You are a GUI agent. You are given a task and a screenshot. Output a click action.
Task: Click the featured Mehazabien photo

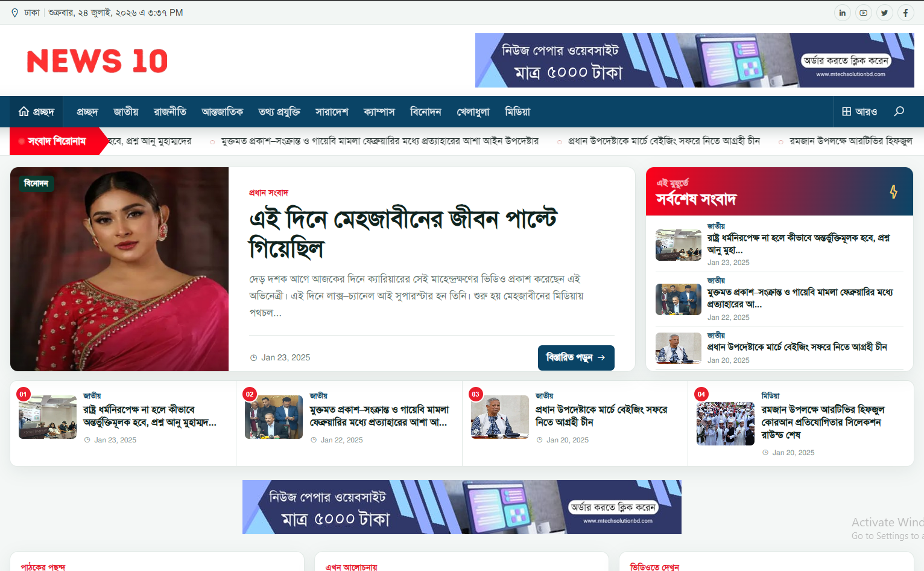point(119,269)
